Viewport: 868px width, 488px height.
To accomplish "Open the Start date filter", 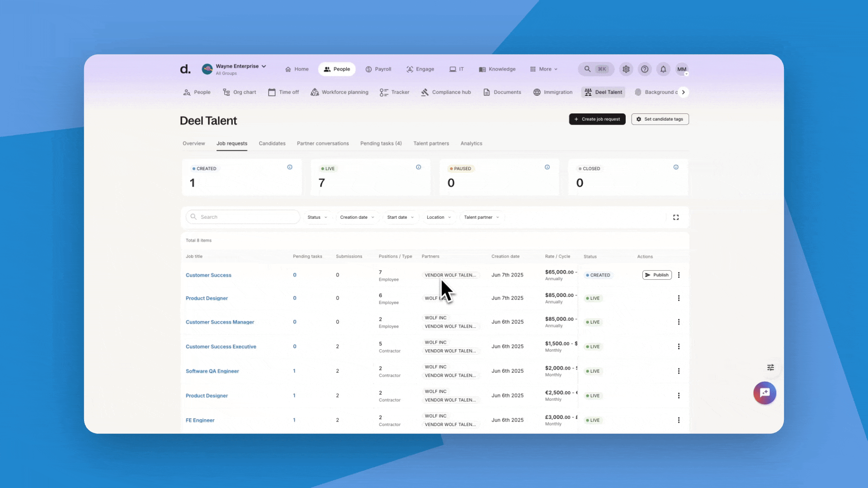I will click(401, 217).
